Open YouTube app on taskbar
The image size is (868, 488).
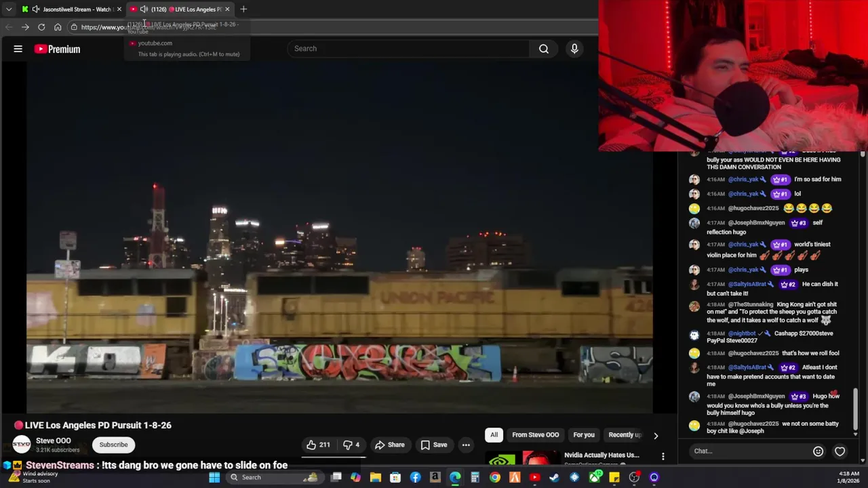pos(534,477)
